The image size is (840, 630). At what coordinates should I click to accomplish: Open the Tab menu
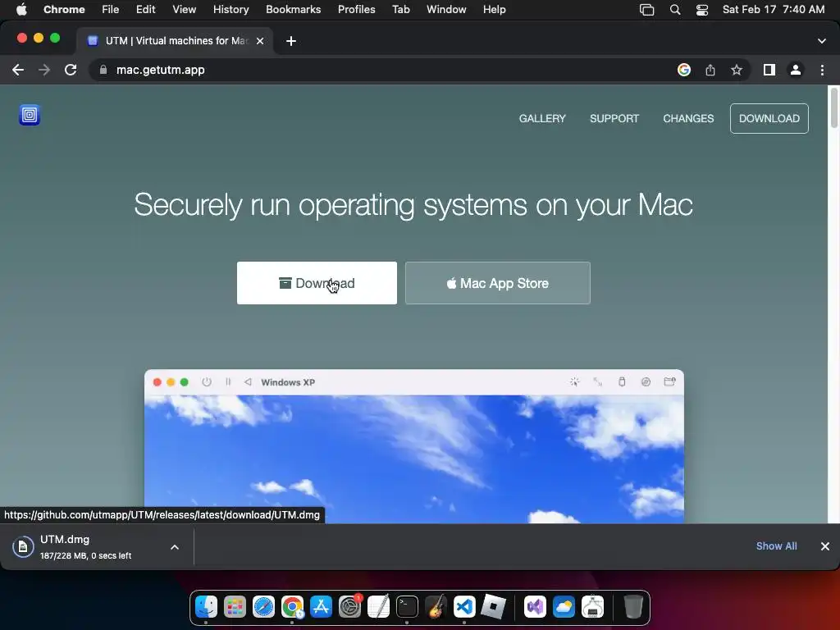click(x=400, y=9)
